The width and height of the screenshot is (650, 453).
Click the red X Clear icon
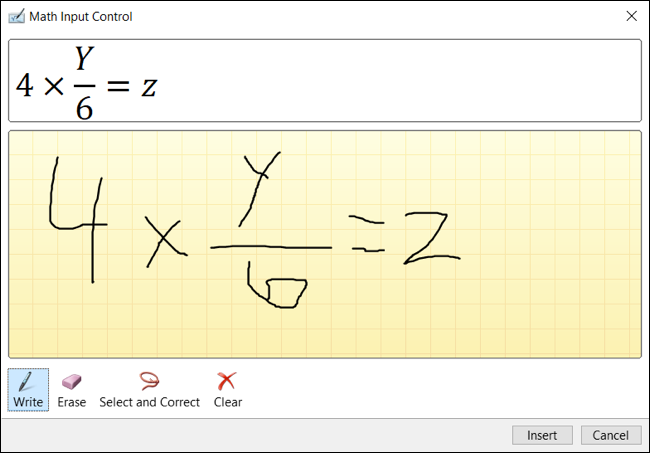point(227,381)
